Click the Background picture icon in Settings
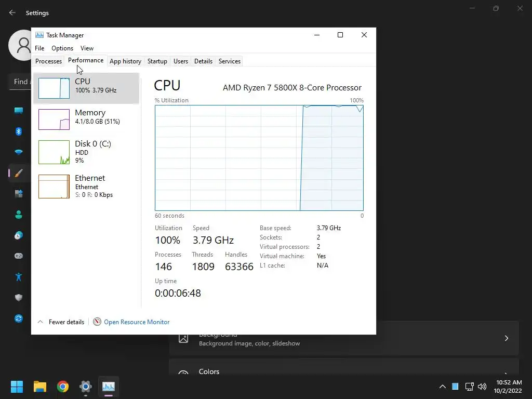532x399 pixels. pos(183,338)
